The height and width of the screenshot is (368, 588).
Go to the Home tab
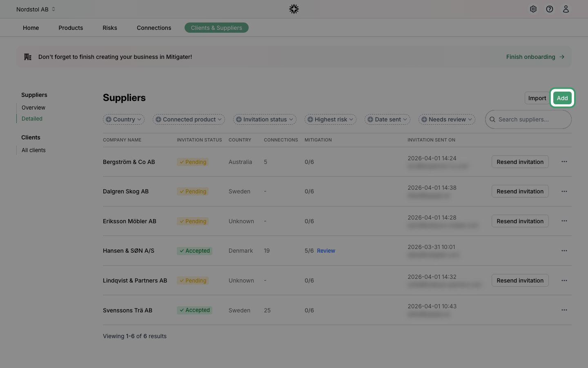click(31, 28)
